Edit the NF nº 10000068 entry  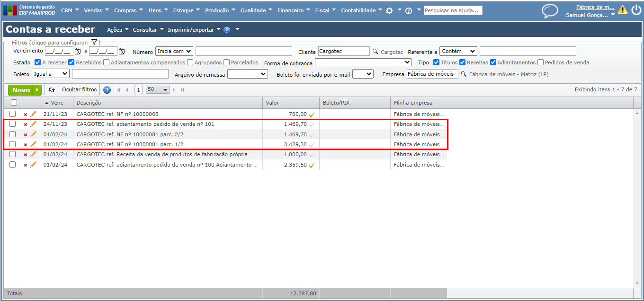point(33,114)
